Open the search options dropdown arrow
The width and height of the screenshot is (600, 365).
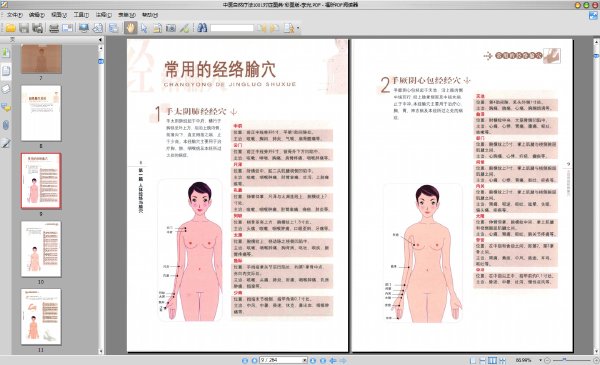(x=298, y=28)
